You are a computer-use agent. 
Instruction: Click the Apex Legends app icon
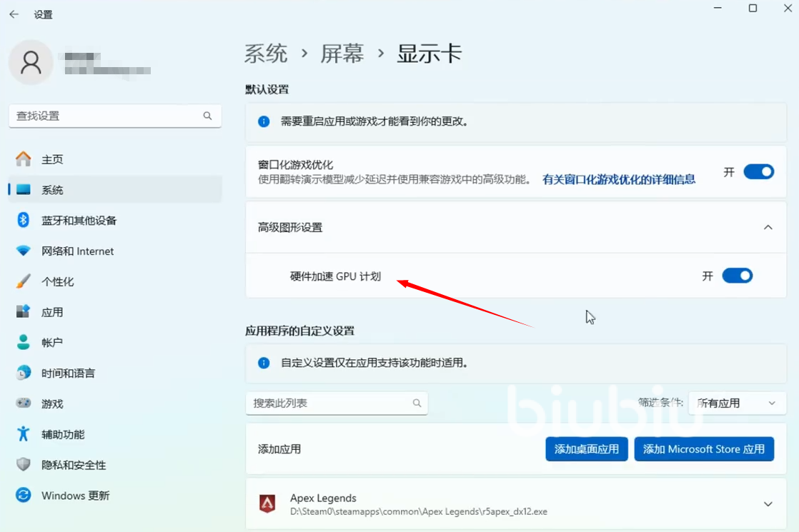click(x=267, y=504)
